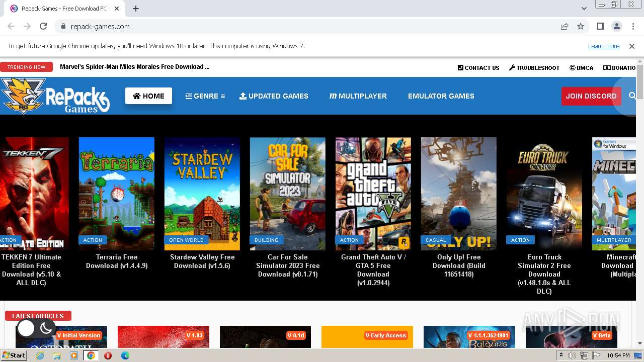Open the Chrome profile avatar icon
Image resolution: width=644 pixels, height=362 pixels.
pos(616,26)
